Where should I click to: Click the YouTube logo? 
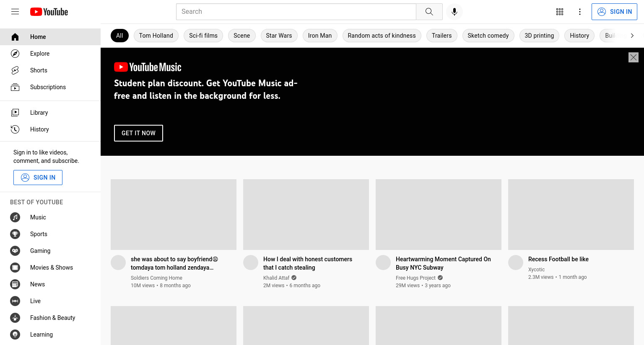coord(49,12)
